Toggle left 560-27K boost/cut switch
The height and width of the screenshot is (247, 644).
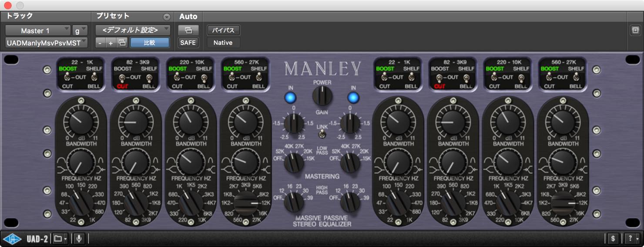pos(232,77)
